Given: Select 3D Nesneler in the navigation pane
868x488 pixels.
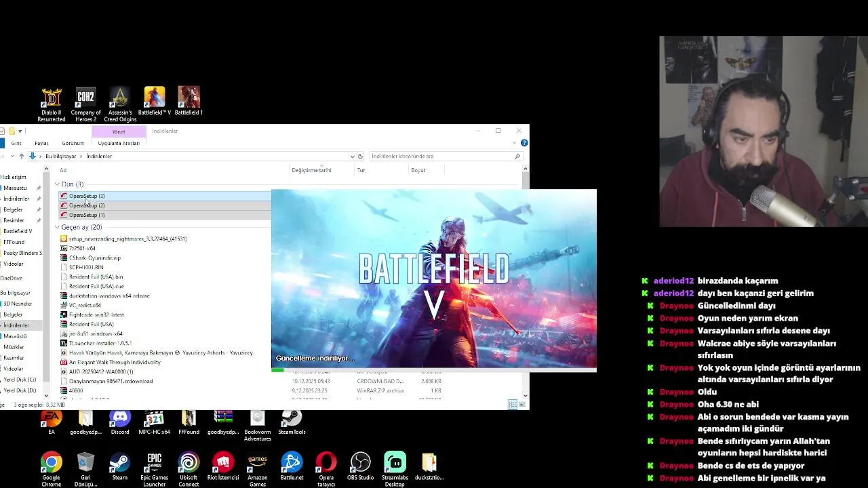Looking at the screenshot, I should (18, 304).
